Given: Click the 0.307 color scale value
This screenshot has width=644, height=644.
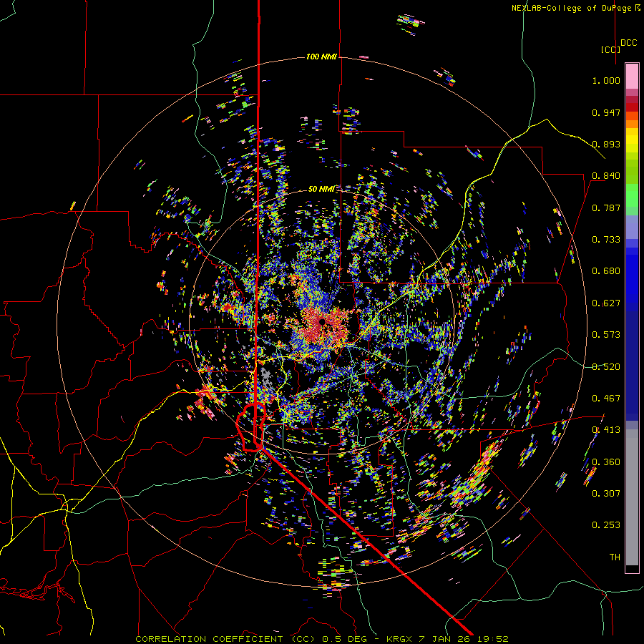Looking at the screenshot, I should (x=606, y=494).
